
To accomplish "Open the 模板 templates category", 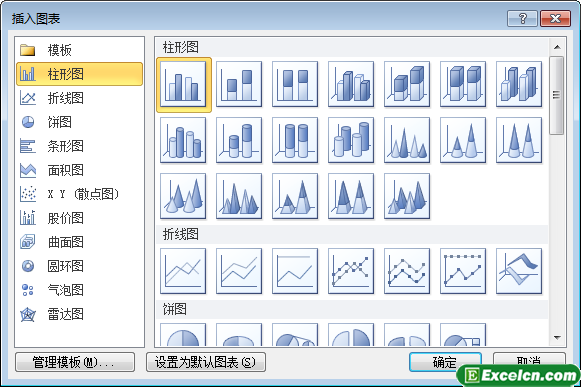I will 80,50.
